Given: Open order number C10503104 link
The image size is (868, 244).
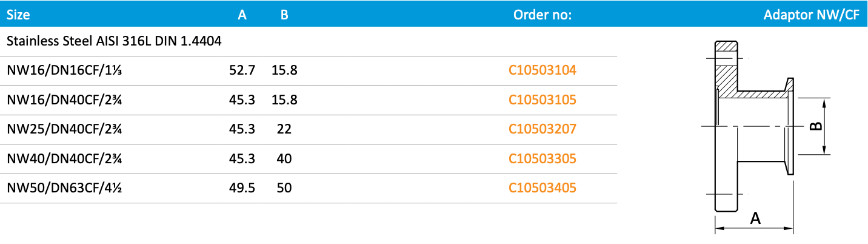Looking at the screenshot, I should (x=542, y=70).
